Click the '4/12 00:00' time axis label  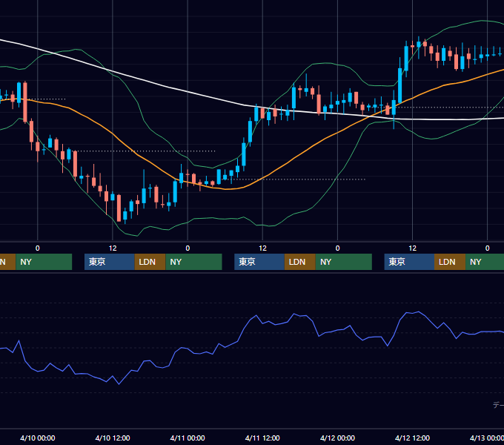tap(337, 438)
